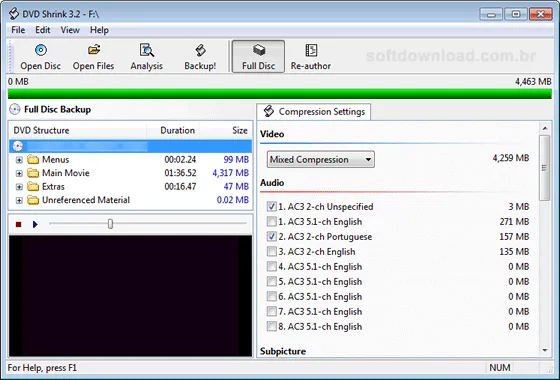Uncheck 2. AC3 2-ch Portuguese audio

tap(271, 236)
